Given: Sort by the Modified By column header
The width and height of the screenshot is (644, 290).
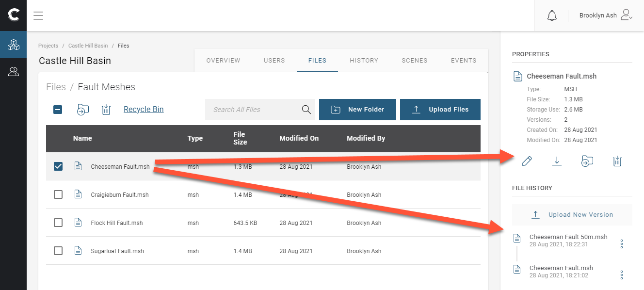Looking at the screenshot, I should [366, 138].
